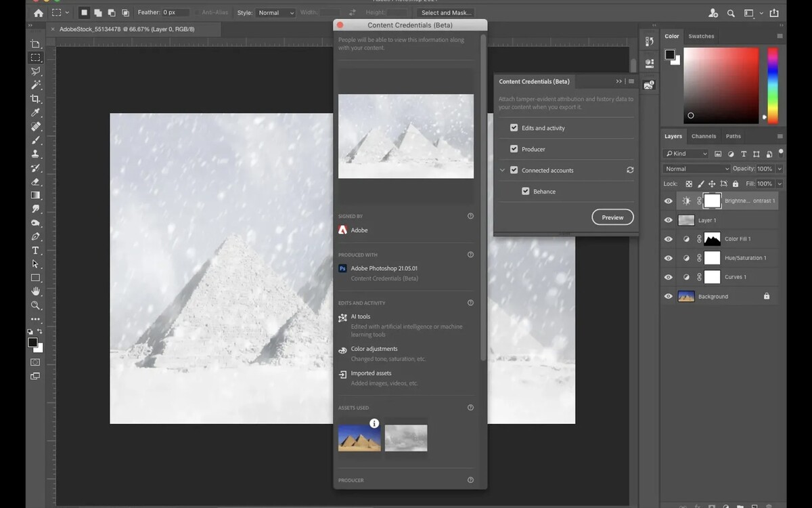Hide the Curves 1 layer

[669, 277]
